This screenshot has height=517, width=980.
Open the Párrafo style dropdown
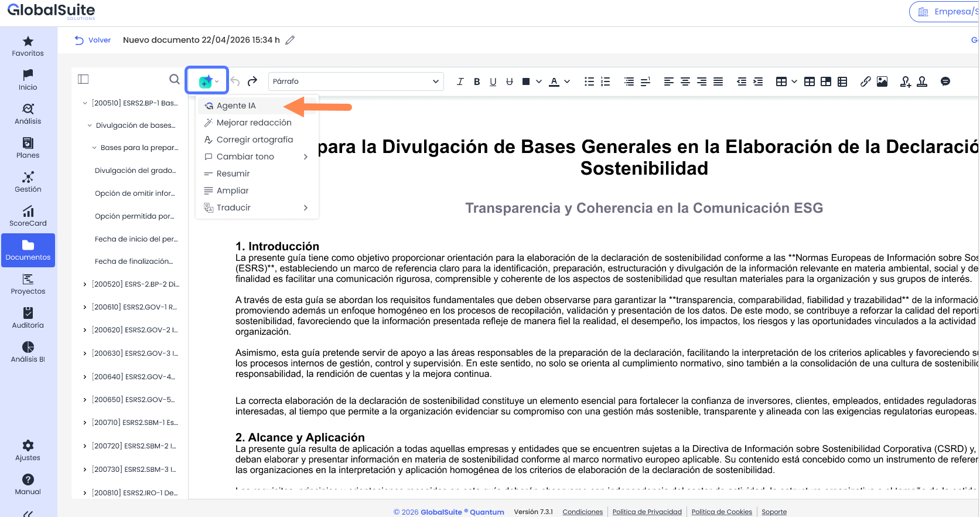[x=356, y=81]
